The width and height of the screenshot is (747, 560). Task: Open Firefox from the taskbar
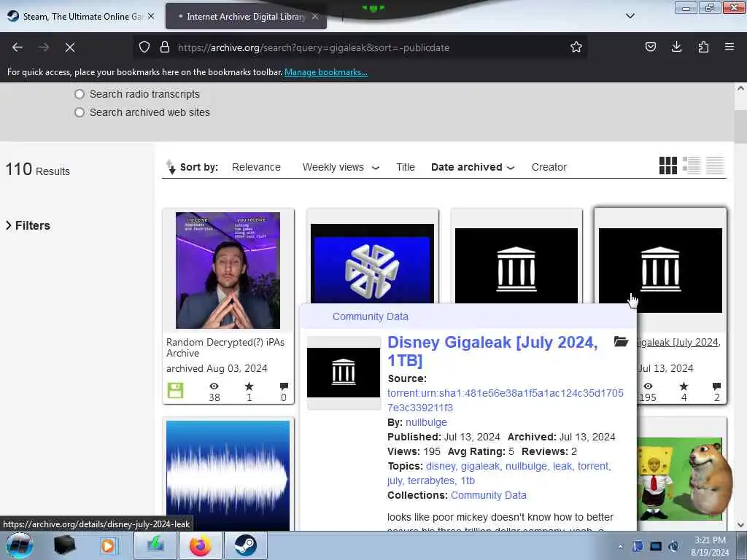(x=200, y=545)
